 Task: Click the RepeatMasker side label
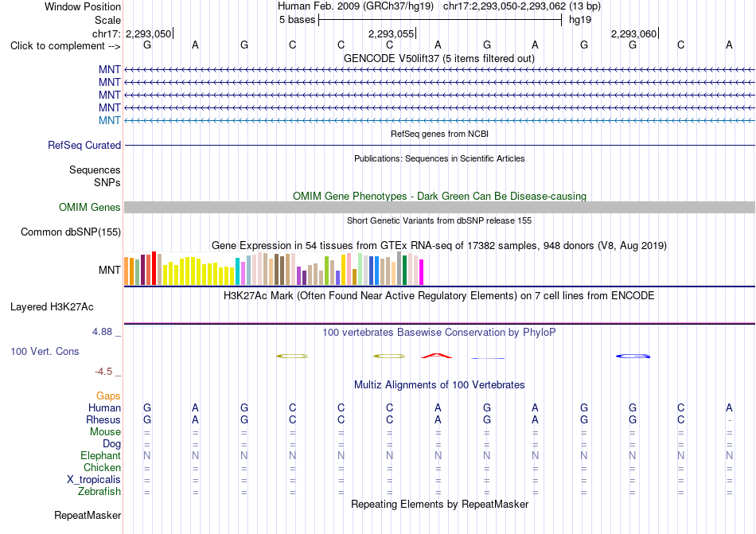point(88,515)
